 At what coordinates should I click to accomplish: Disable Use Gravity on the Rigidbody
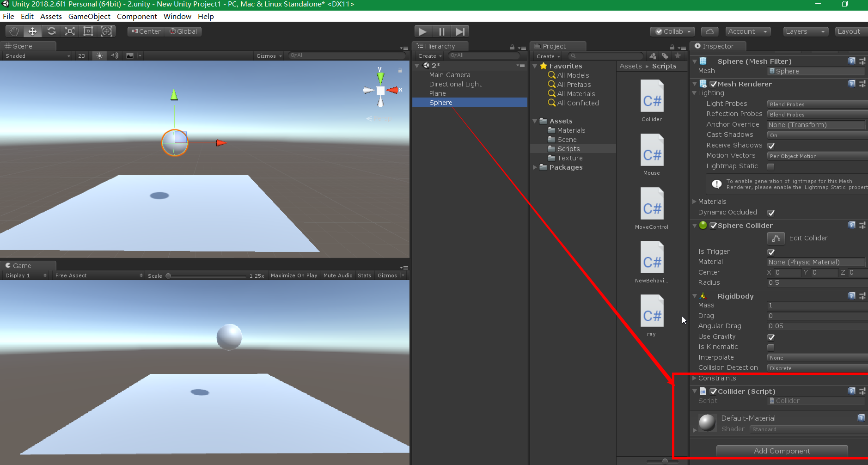[x=771, y=337]
